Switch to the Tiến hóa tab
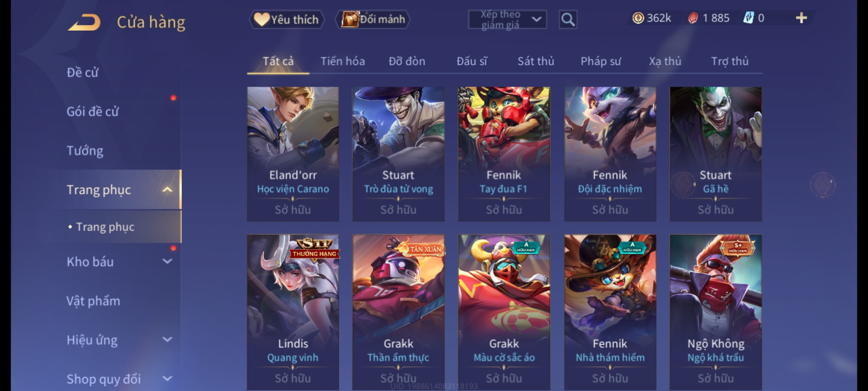The height and width of the screenshot is (391, 868). click(342, 61)
